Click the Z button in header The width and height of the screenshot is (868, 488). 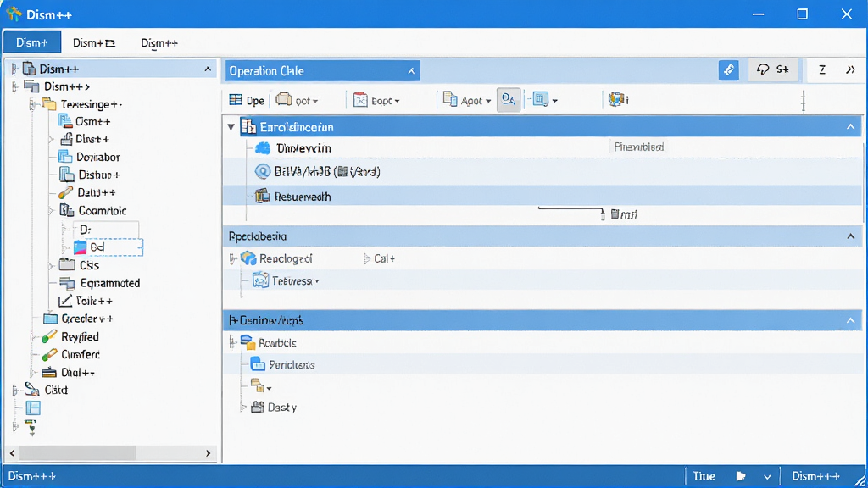[x=822, y=69]
